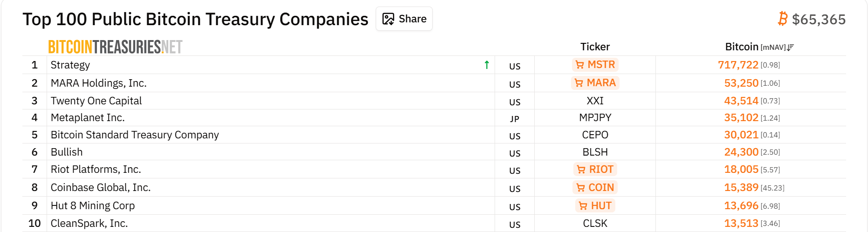Click the COIN cart ticker badge
This screenshot has width=868, height=232.
point(595,187)
